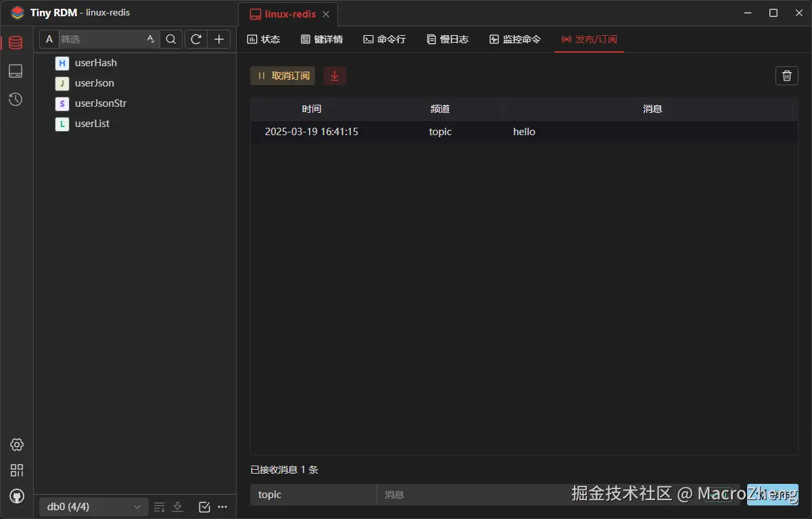Open the db0 (4/4) database dropdown
Screen dimensions: 812x519
point(93,507)
